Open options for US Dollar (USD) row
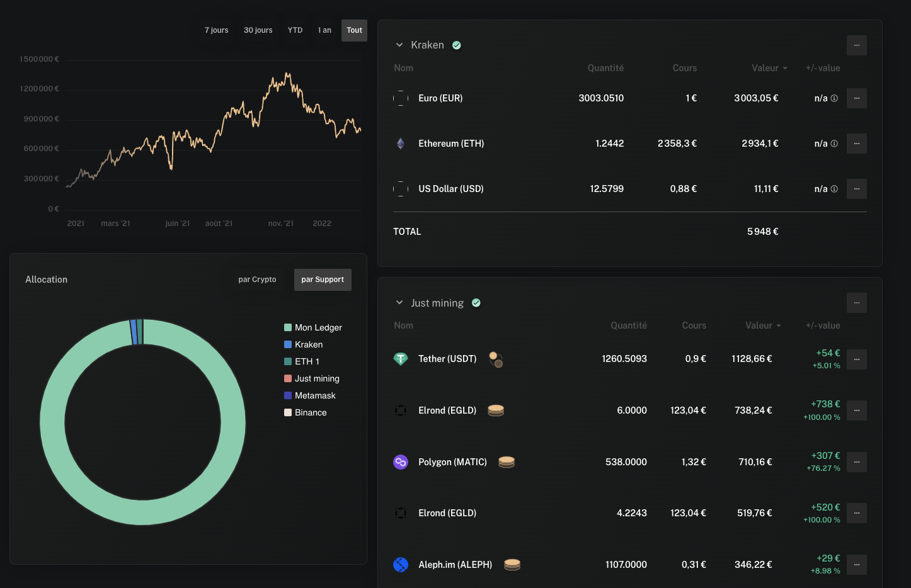This screenshot has height=588, width=911. coord(857,189)
